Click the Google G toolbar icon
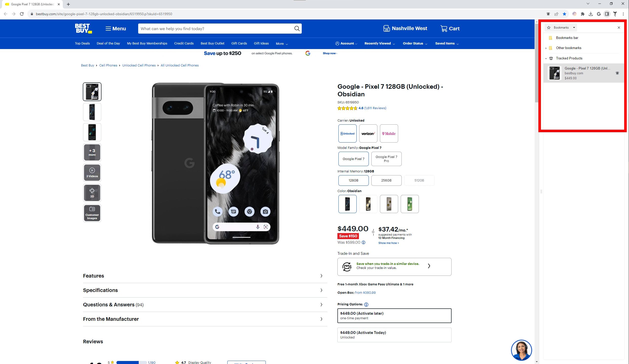Viewport: 629px width, 364px height. [599, 14]
